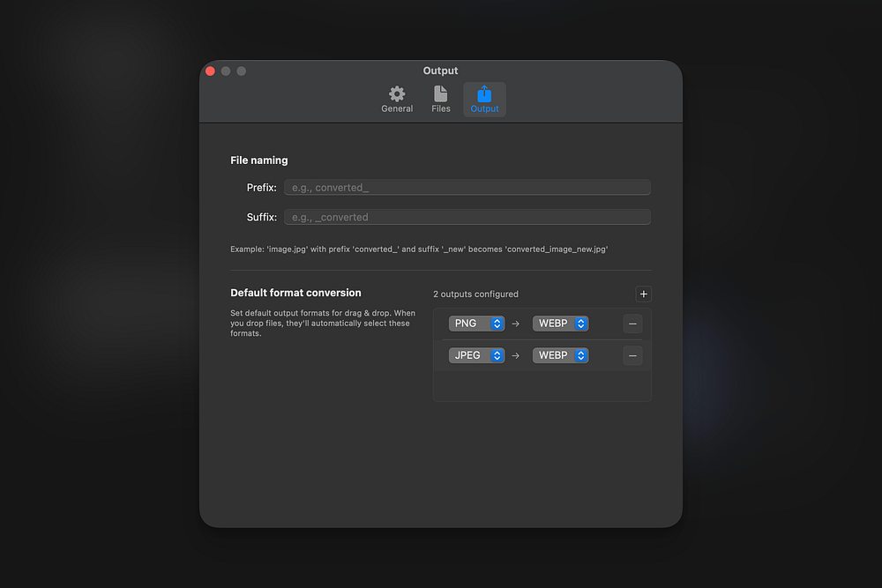Remove the PNG to WEBP conversion

click(632, 324)
